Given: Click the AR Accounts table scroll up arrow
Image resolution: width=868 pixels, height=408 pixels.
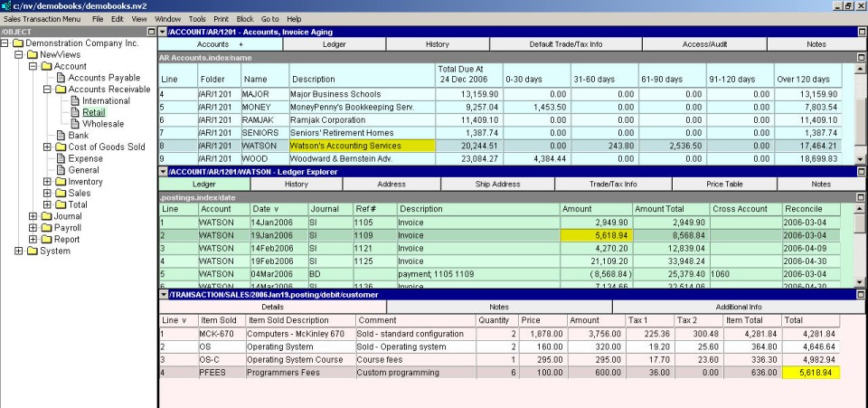Looking at the screenshot, I should (861, 68).
